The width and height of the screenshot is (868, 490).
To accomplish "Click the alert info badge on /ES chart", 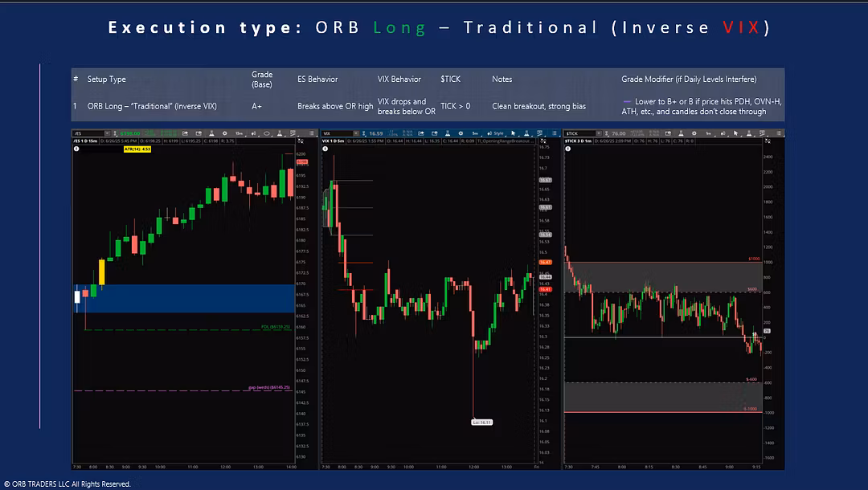I will pos(75,149).
